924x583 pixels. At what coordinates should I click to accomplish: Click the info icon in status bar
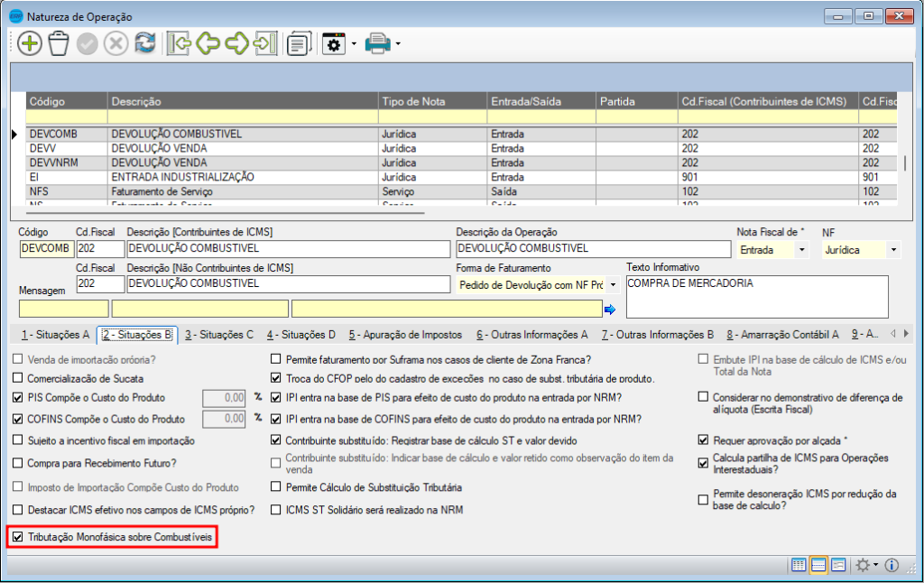892,565
